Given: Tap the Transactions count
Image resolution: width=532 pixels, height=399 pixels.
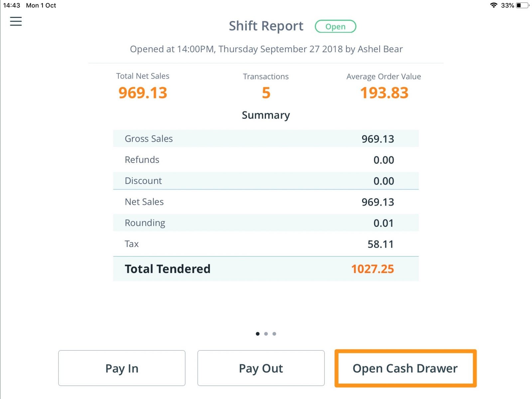Looking at the screenshot, I should (266, 93).
